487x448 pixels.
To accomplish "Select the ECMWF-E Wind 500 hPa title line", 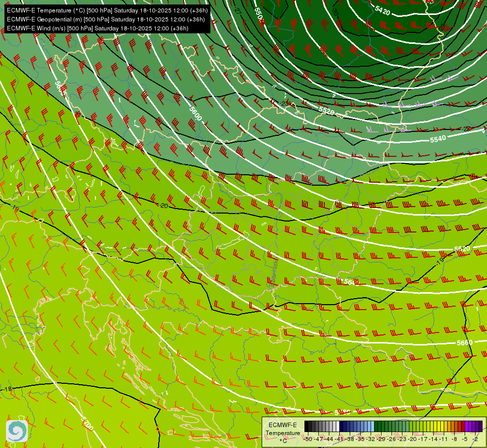I will tap(97, 28).
